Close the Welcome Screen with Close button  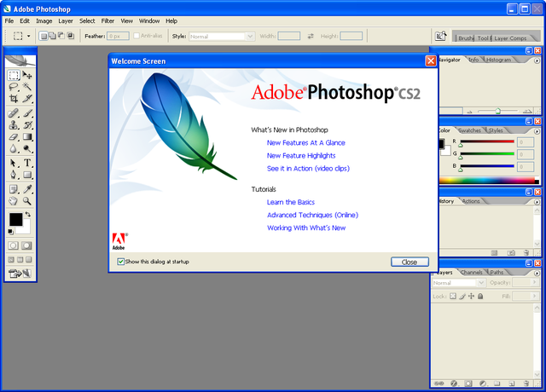coord(409,262)
